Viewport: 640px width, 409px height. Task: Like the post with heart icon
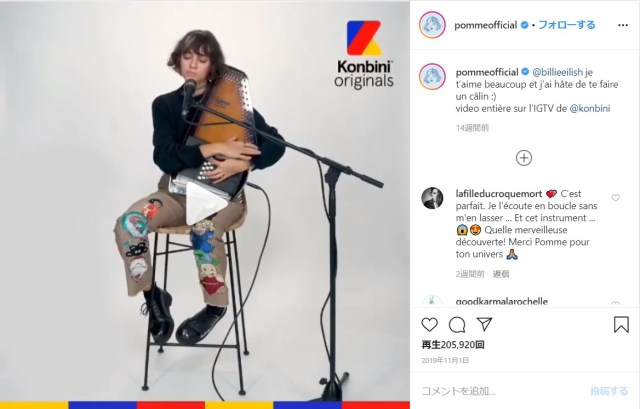(x=429, y=325)
